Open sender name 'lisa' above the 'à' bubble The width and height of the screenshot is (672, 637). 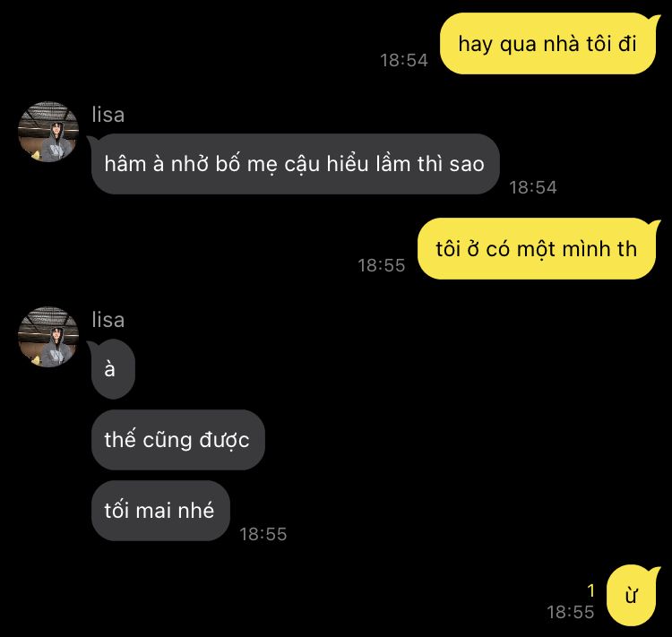[108, 320]
